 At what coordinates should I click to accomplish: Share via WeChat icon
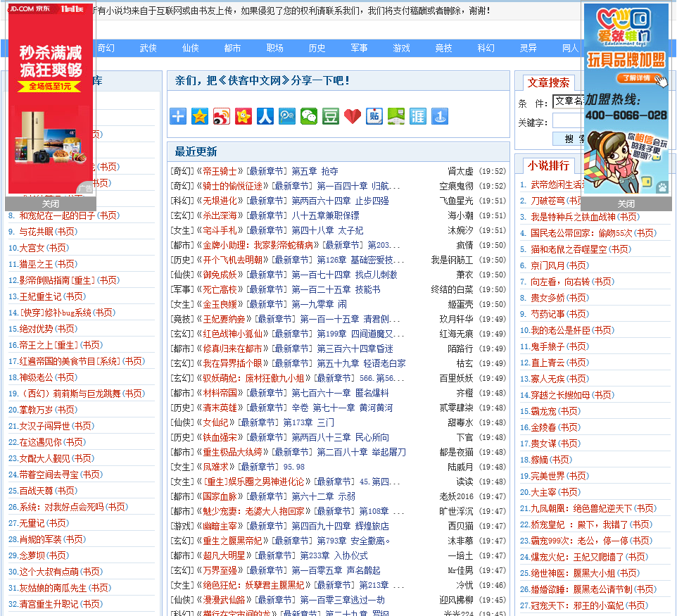(309, 116)
